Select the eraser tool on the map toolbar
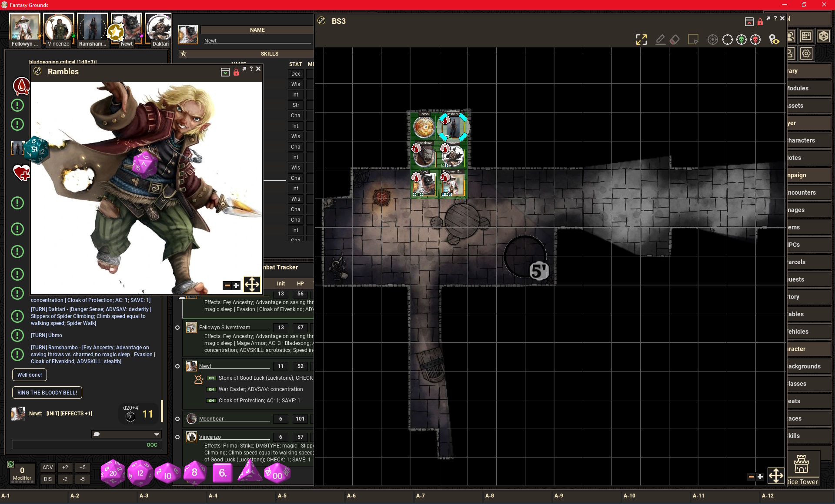The width and height of the screenshot is (835, 504). coord(675,40)
